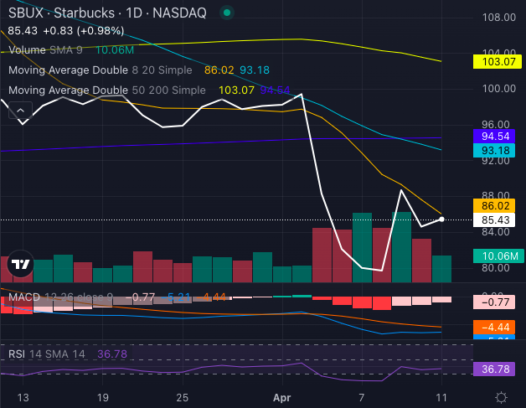Click the green 10.06M volume label
This screenshot has height=408, width=526.
click(498, 256)
